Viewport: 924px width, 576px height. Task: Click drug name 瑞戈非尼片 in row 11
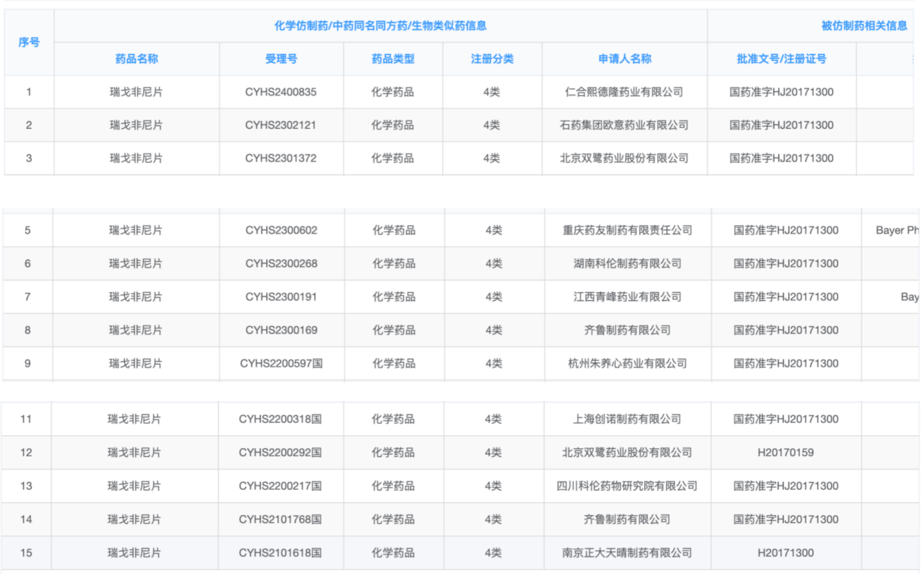[x=134, y=419]
